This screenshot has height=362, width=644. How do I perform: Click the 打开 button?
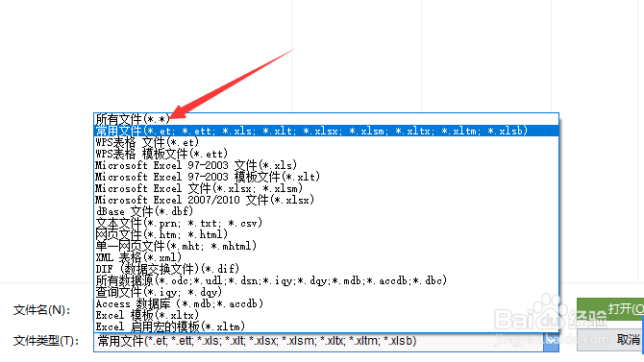pyautogui.click(x=610, y=308)
